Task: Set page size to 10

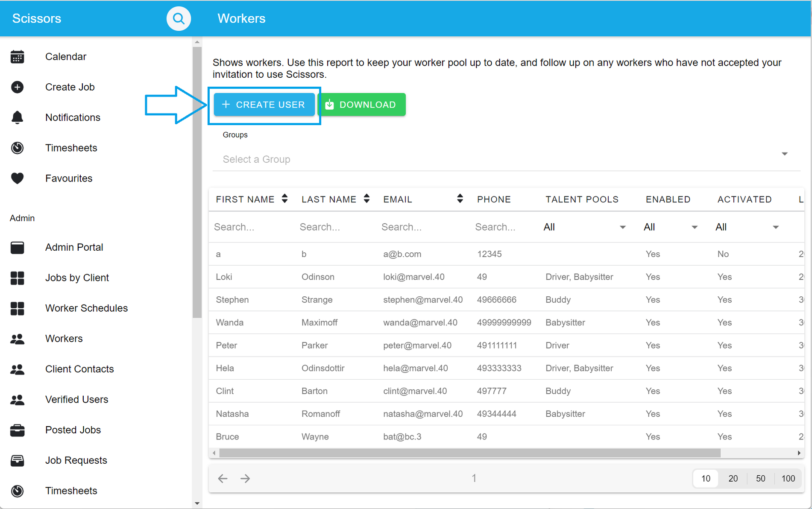Action: point(706,479)
